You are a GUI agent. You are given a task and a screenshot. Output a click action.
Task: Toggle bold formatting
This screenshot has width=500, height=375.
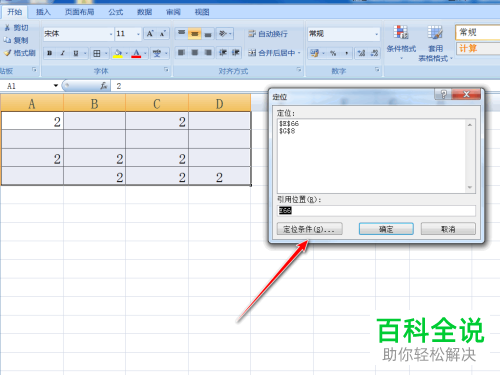[50, 53]
